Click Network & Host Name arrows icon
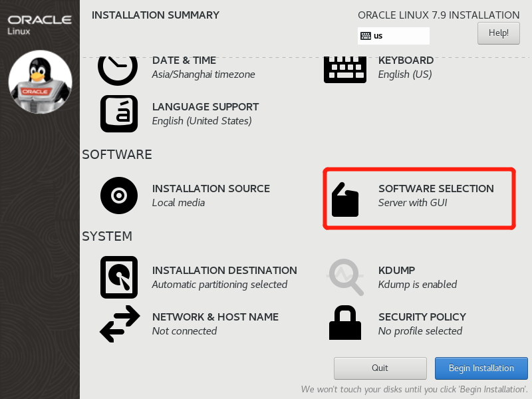Image resolution: width=532 pixels, height=399 pixels. (120, 324)
